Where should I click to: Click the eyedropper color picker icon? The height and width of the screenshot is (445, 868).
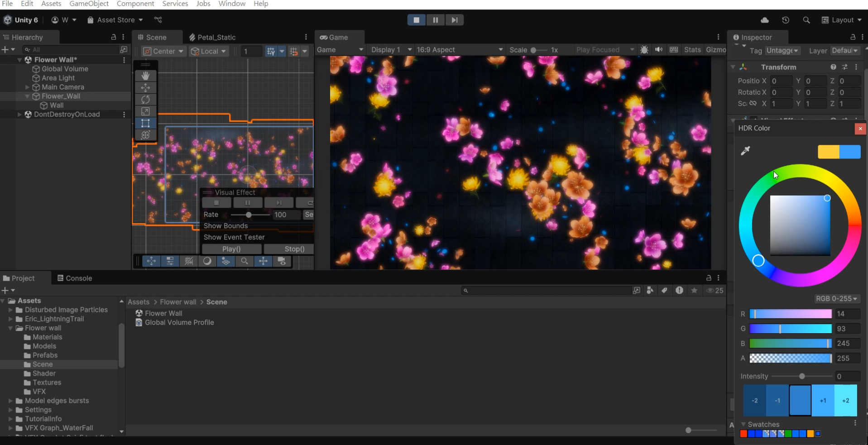[x=745, y=151]
